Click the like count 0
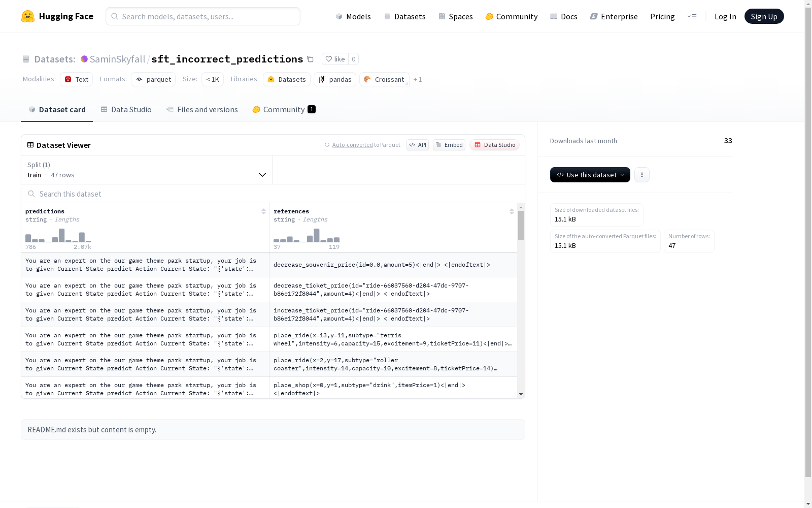 tap(354, 59)
